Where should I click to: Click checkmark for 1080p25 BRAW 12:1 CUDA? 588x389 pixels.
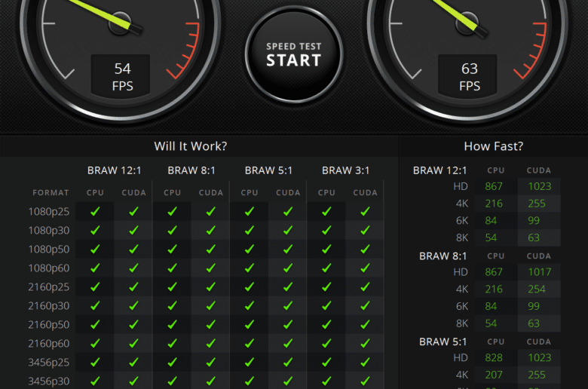coord(134,212)
